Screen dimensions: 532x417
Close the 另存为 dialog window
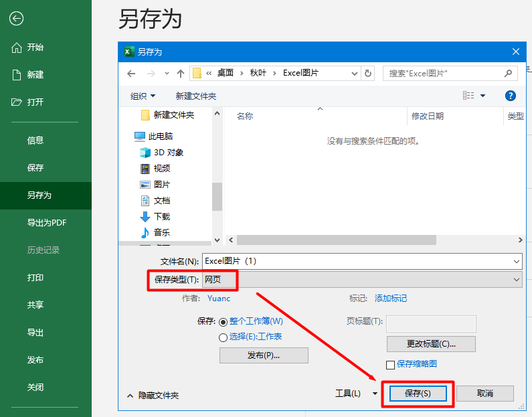[x=516, y=52]
